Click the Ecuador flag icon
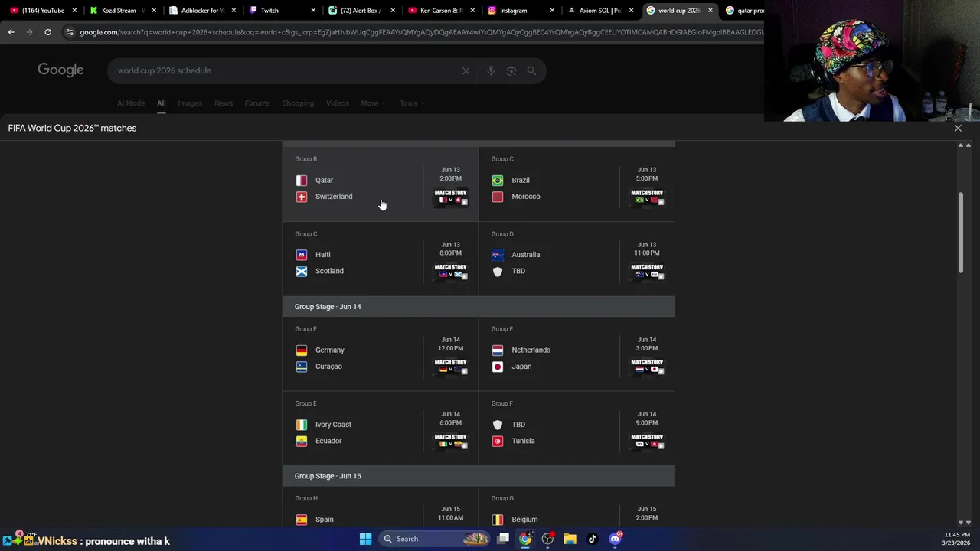The image size is (980, 551). (x=302, y=441)
